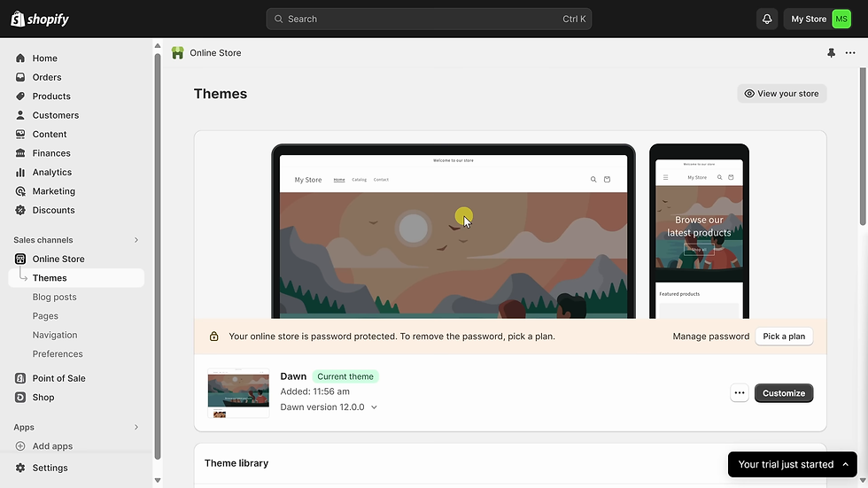868x488 pixels.
Task: Click the Point of Sale icon
Action: click(20, 378)
